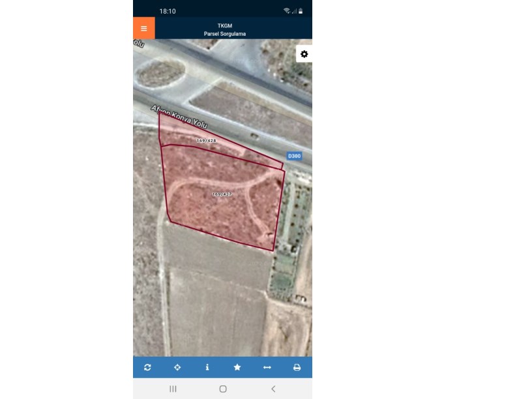Tap the print icon
This screenshot has height=399, width=532.
point(297,367)
